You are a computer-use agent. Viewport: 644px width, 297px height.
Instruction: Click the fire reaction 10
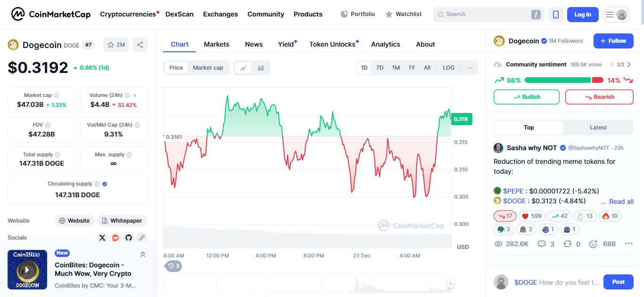[610, 216]
